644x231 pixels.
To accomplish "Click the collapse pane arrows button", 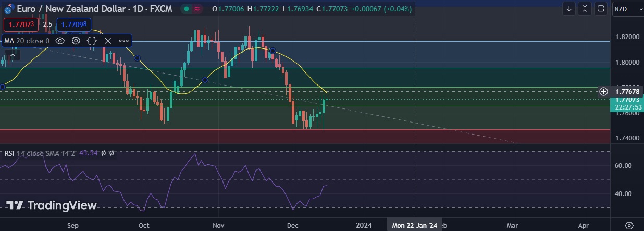I will click(585, 9).
